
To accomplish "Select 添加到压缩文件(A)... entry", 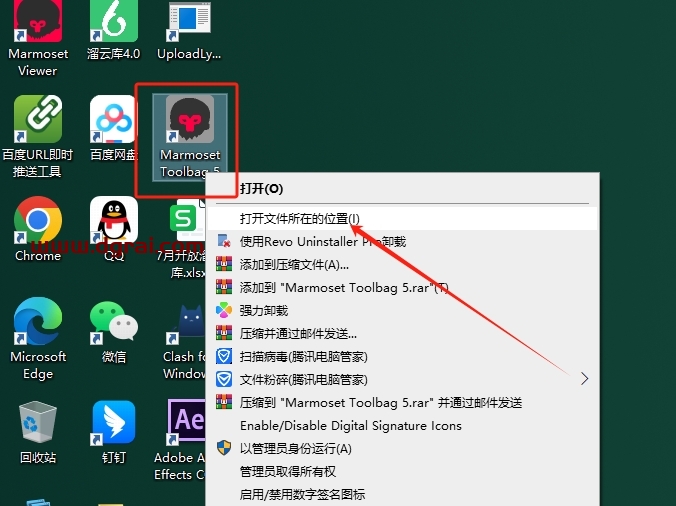I will point(403,265).
